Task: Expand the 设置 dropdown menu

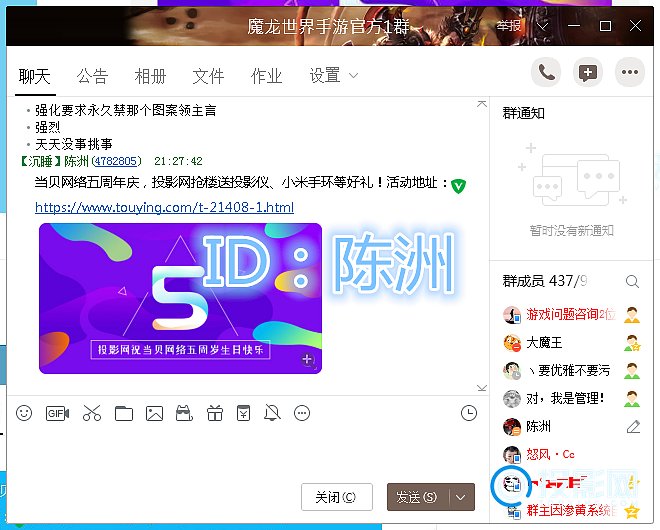Action: (333, 76)
